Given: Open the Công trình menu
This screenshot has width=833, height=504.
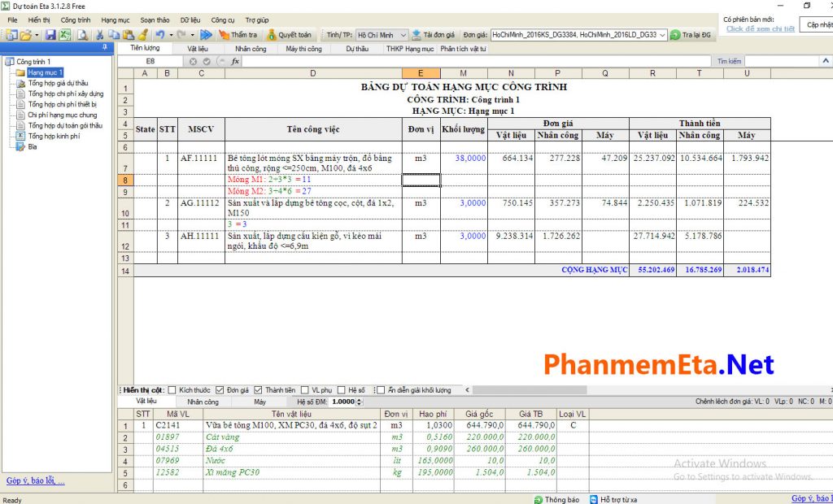Looking at the screenshot, I should [x=76, y=19].
